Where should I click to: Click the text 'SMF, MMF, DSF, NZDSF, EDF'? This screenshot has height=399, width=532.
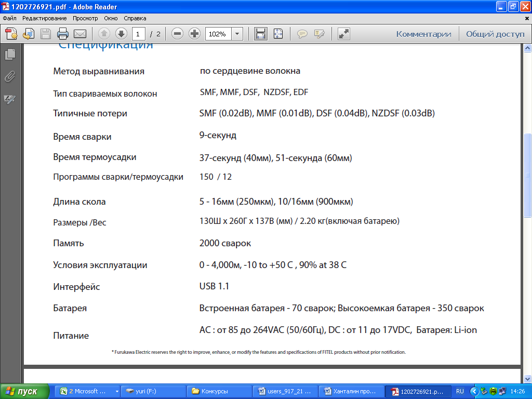pos(254,92)
